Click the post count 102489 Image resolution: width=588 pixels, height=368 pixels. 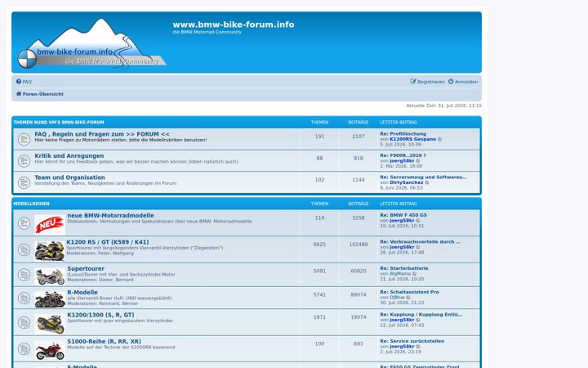click(x=359, y=245)
